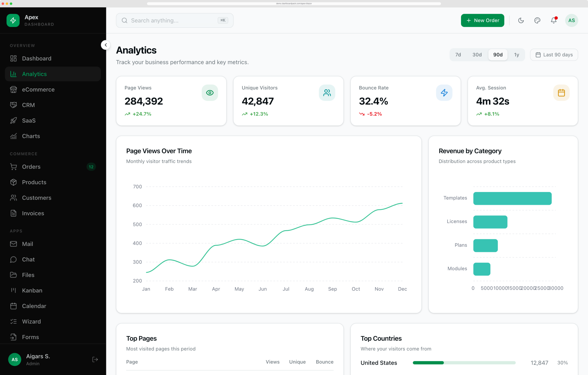The image size is (588, 375).
Task: Click the 284,392 page views value
Action: pos(144,101)
